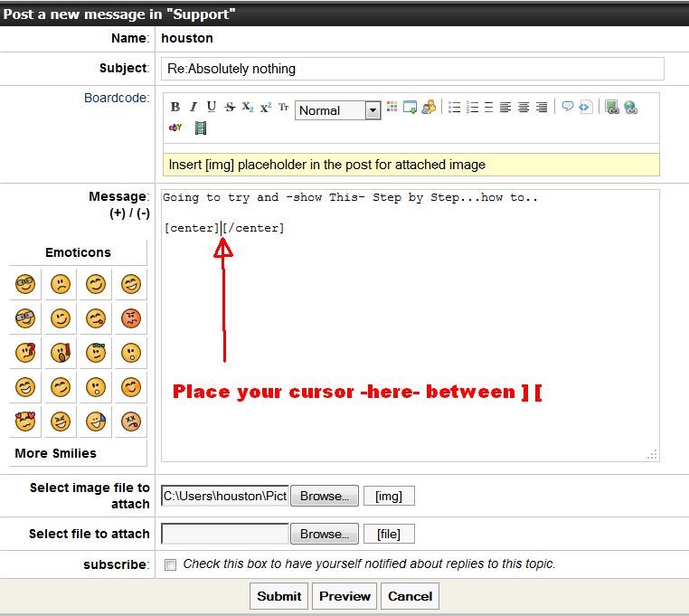Apply strikethrough formatting
This screenshot has width=689, height=616.
click(x=230, y=108)
